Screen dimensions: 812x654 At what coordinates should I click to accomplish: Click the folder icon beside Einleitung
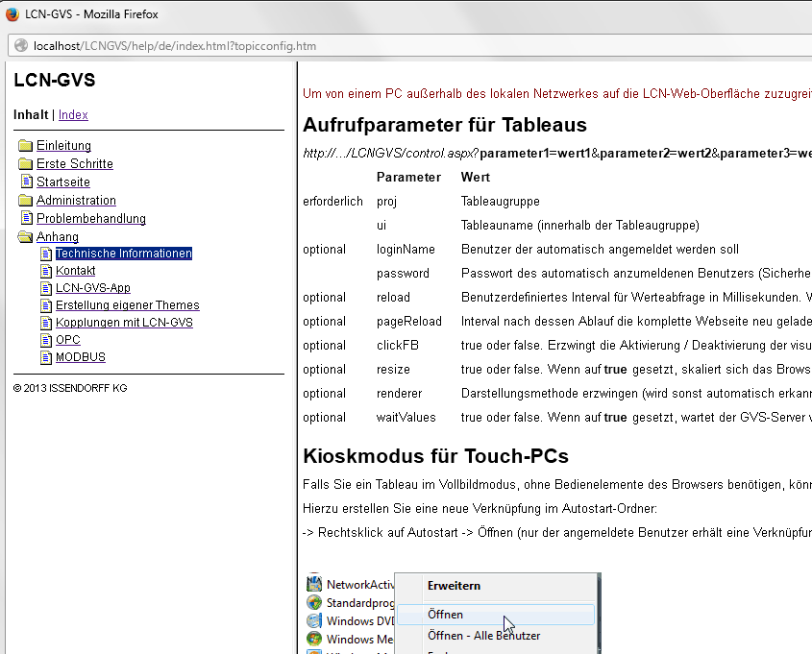tap(26, 146)
